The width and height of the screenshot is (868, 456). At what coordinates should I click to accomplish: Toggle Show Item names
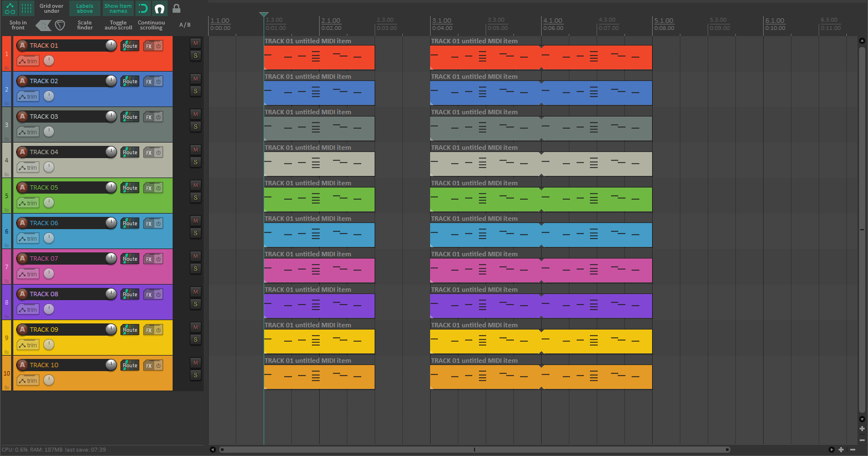[x=118, y=8]
